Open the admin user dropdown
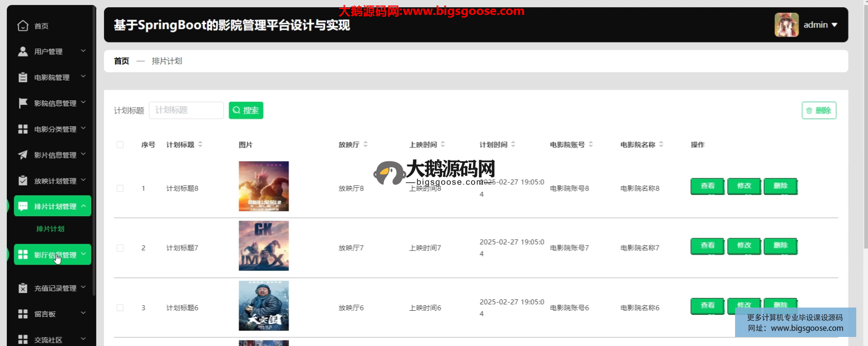Image resolution: width=868 pixels, height=346 pixels. tap(820, 25)
